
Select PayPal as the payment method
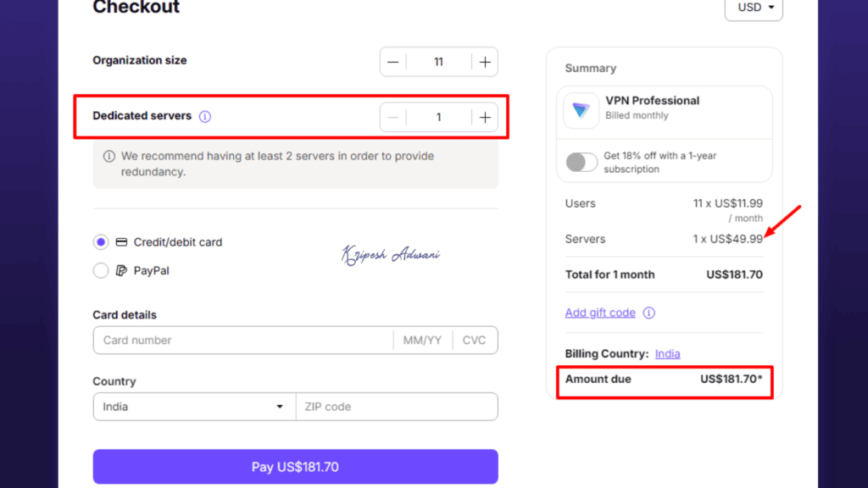pos(101,270)
